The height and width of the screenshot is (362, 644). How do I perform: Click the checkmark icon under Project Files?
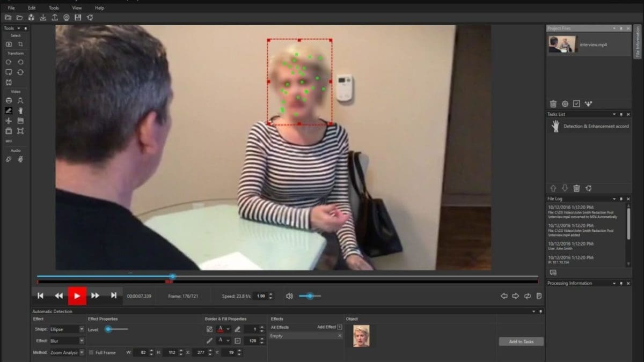576,104
